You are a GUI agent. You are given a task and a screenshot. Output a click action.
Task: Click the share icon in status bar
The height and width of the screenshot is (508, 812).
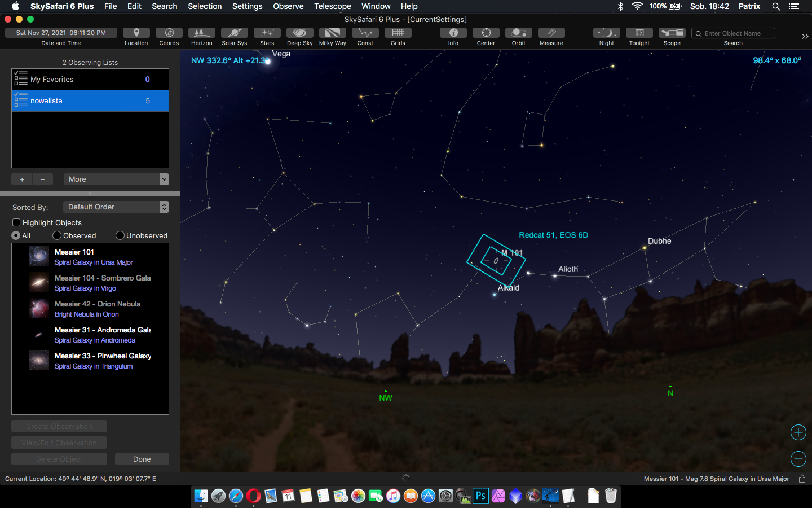(x=802, y=479)
